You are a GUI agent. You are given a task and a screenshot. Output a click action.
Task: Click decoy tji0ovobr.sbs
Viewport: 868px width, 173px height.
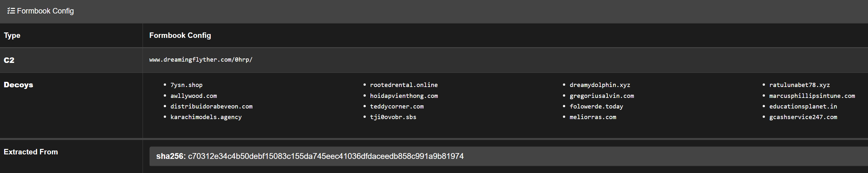393,117
